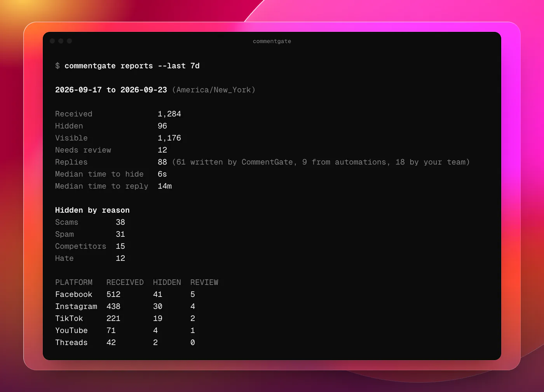Click the Competitors count 15

click(120, 246)
